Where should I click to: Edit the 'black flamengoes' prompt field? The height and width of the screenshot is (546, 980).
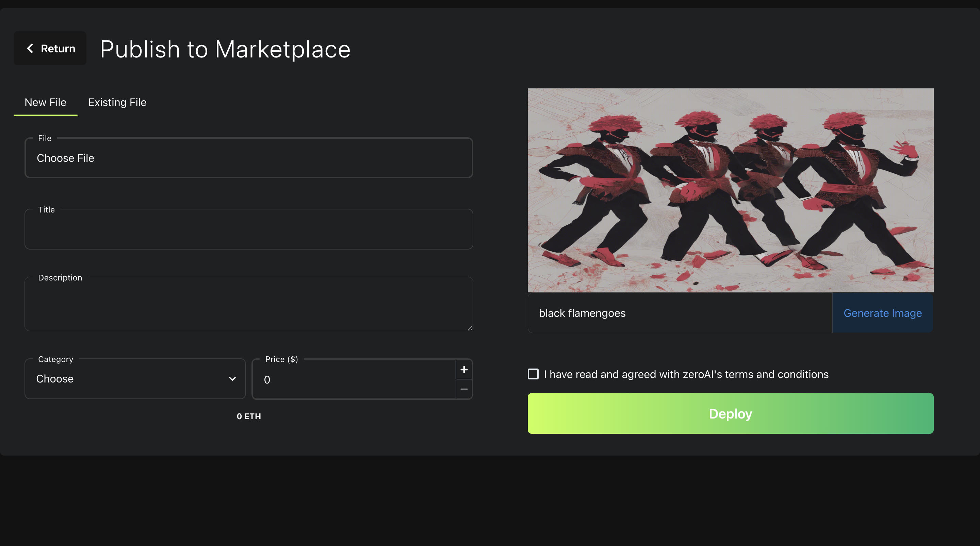[680, 313]
